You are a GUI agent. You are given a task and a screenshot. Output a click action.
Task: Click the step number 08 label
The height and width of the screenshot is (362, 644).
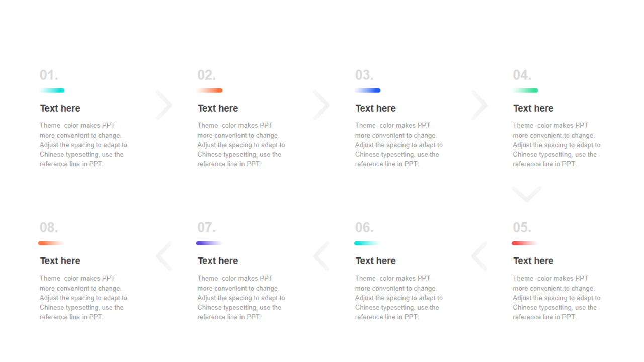(x=49, y=228)
